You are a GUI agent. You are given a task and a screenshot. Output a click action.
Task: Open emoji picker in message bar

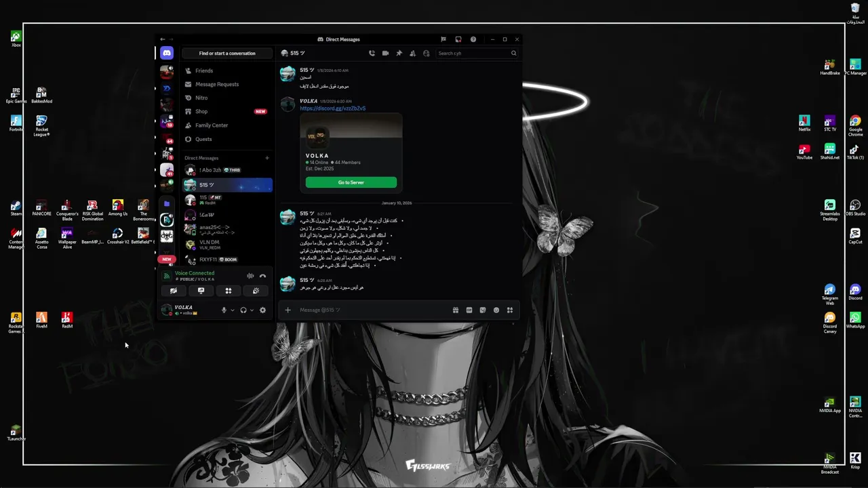pyautogui.click(x=496, y=310)
